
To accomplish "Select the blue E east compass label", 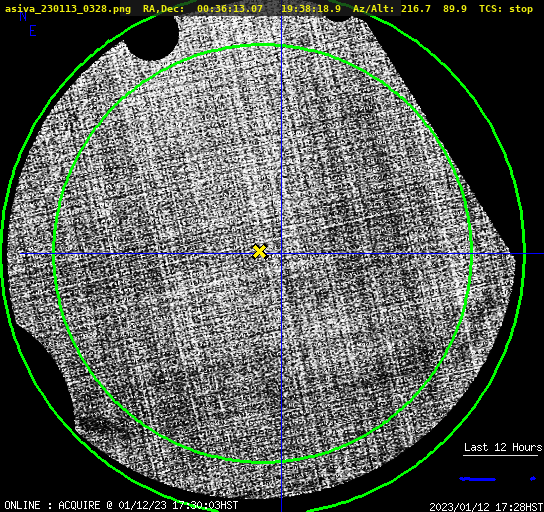I will pyautogui.click(x=33, y=31).
